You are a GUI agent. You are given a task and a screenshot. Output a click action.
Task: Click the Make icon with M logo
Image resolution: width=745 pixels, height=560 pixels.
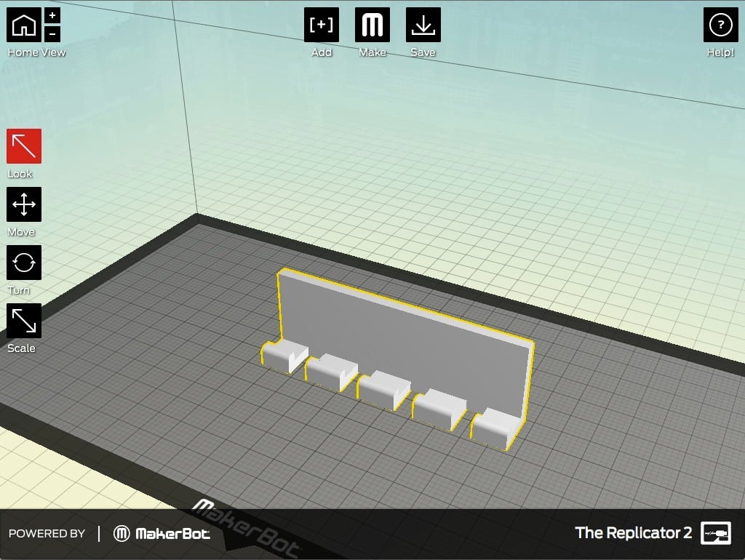(372, 25)
